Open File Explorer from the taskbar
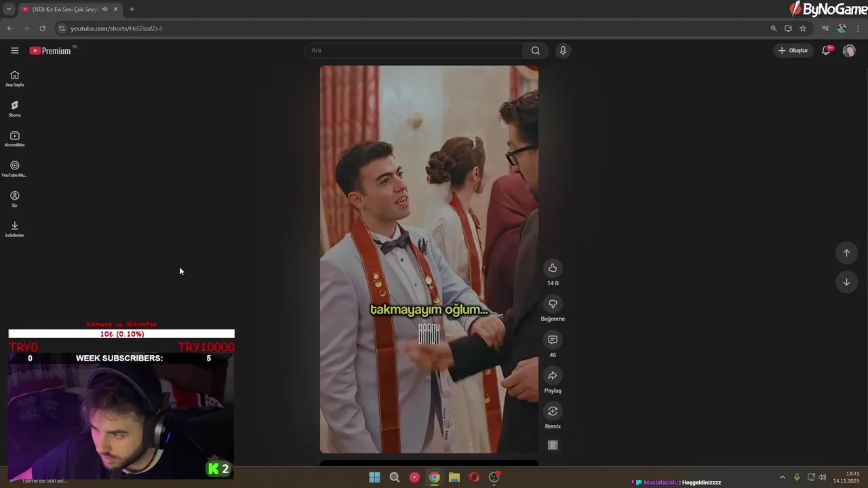The image size is (868, 488). pos(454,477)
